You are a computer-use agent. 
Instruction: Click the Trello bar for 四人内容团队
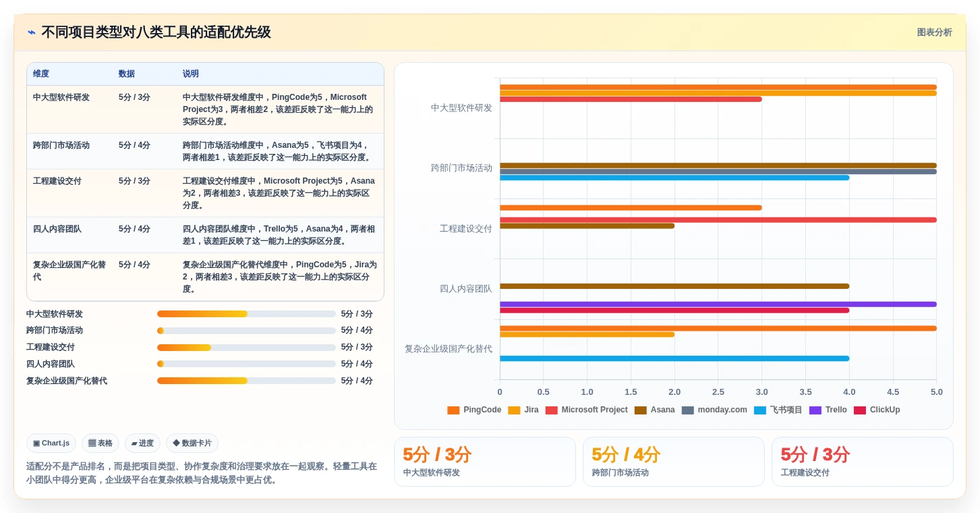click(718, 304)
